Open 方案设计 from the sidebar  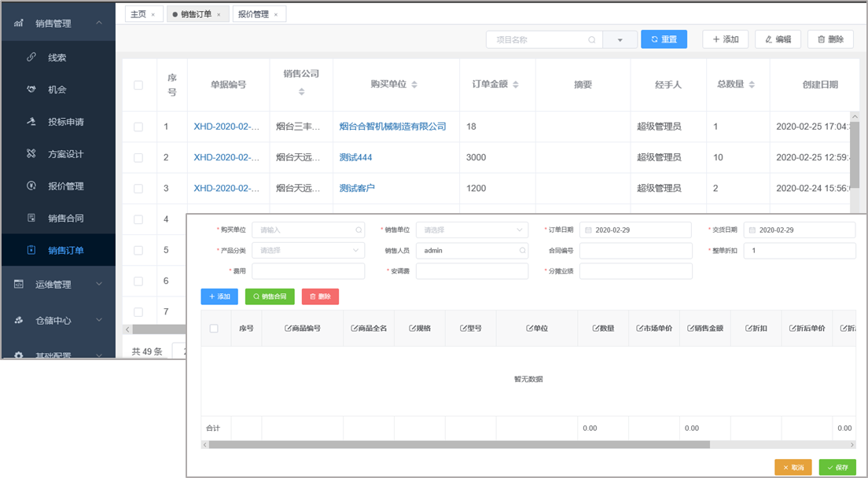coord(65,154)
